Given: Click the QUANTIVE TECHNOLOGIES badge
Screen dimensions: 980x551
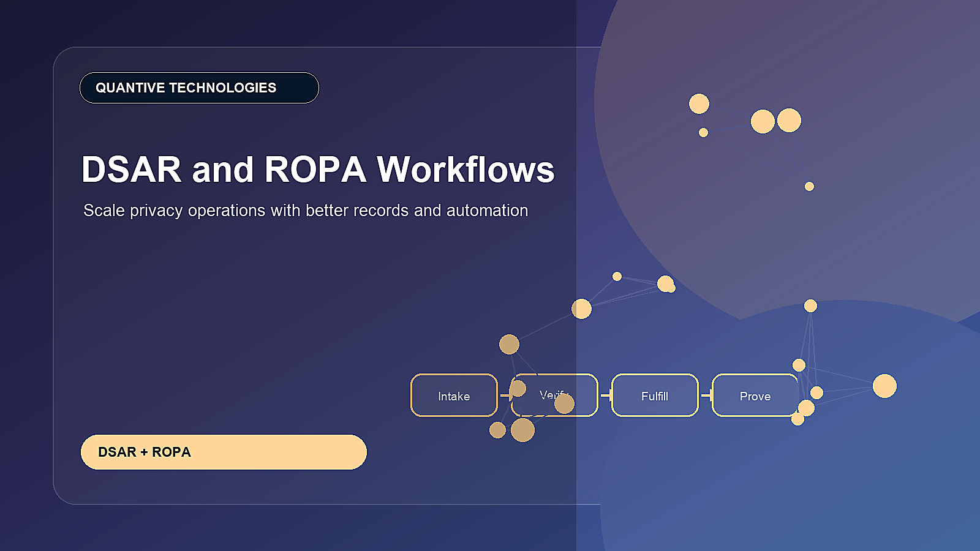Looking at the screenshot, I should pos(199,88).
